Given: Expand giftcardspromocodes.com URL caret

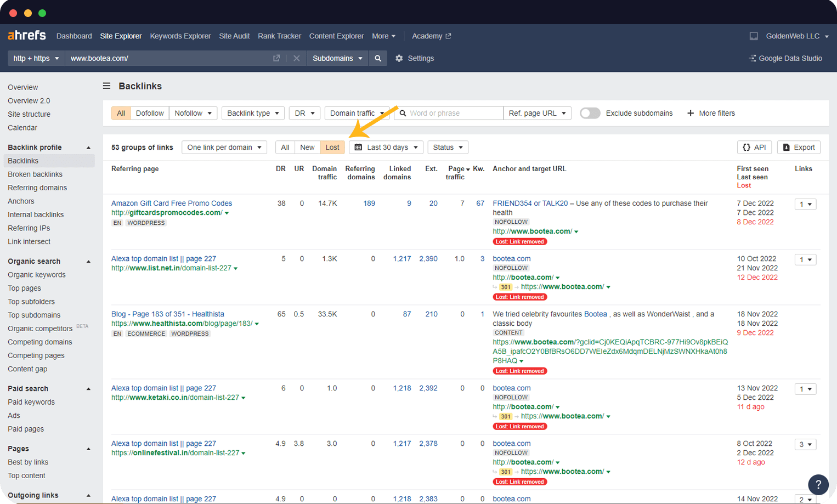Looking at the screenshot, I should coord(227,213).
